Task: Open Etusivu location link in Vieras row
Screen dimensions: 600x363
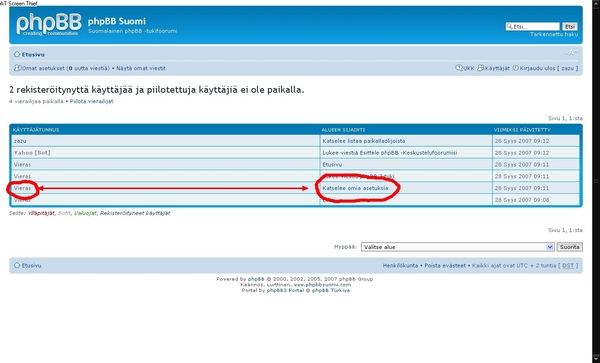Action: click(332, 164)
